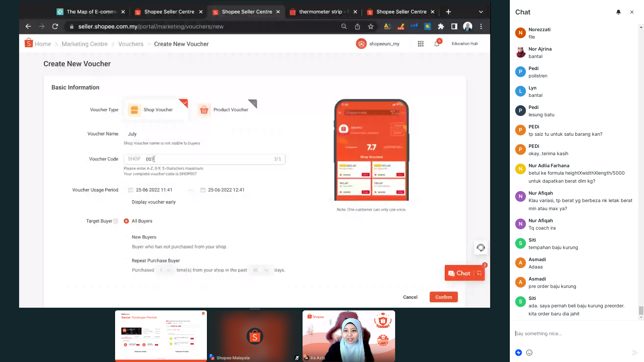Close The Map of E-commerce tab
Screen dimensions: 644x362
(x=123, y=12)
